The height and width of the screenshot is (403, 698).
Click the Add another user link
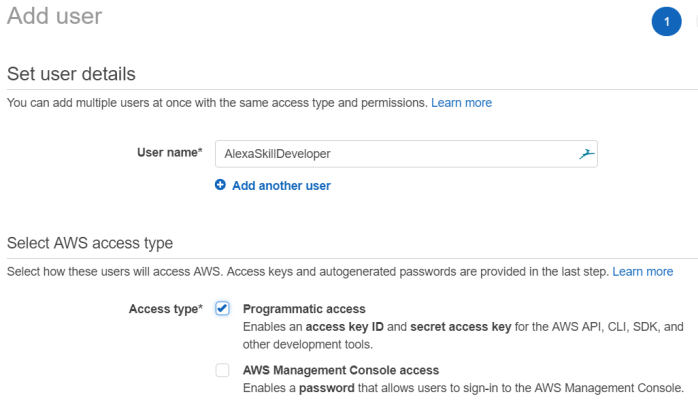click(x=281, y=185)
